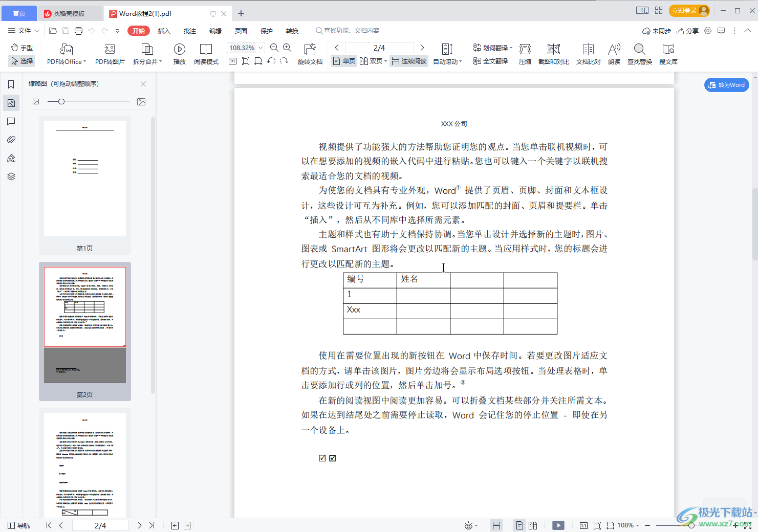Image resolution: width=758 pixels, height=532 pixels.
Task: Select the 批注 ribbon tab
Action: point(190,31)
